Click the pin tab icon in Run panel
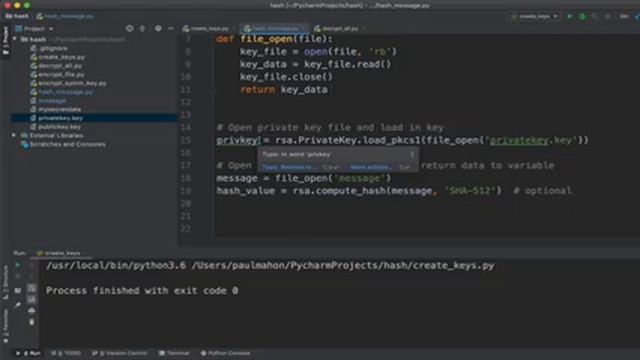The image size is (640, 360). point(18,305)
